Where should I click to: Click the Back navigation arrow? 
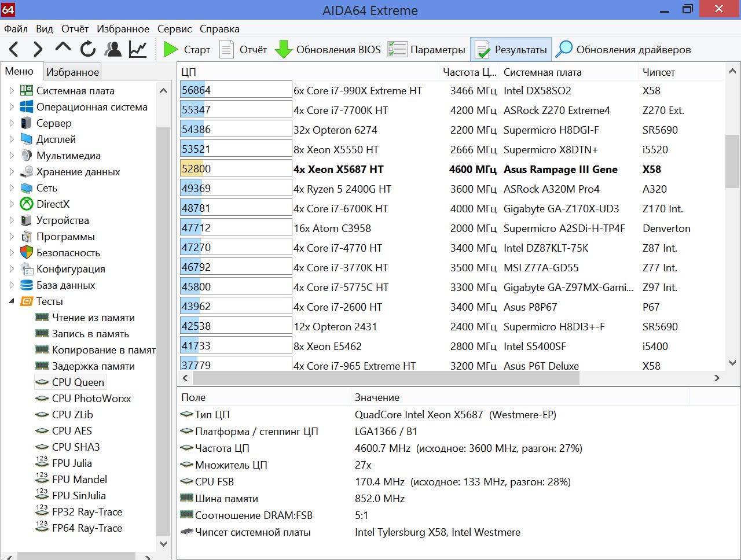click(14, 50)
